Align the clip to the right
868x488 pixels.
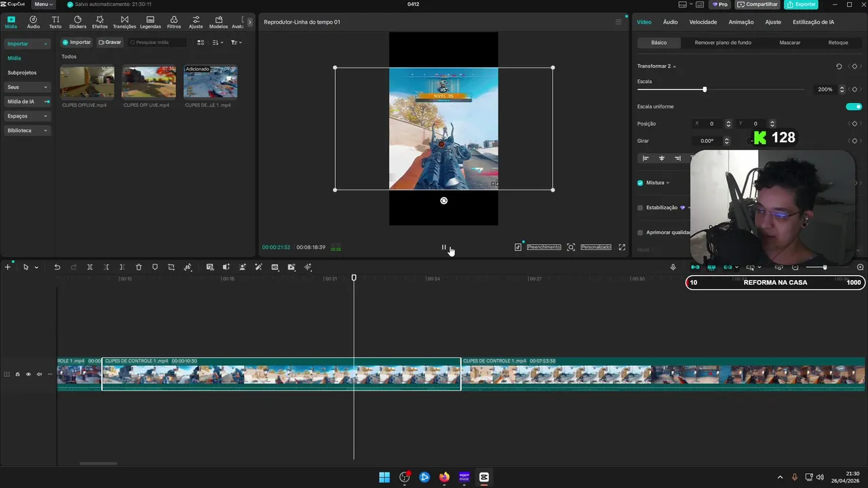677,158
